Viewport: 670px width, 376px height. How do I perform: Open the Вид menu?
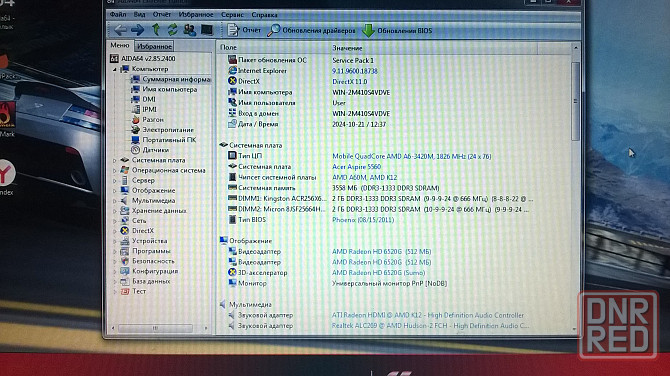tap(139, 15)
